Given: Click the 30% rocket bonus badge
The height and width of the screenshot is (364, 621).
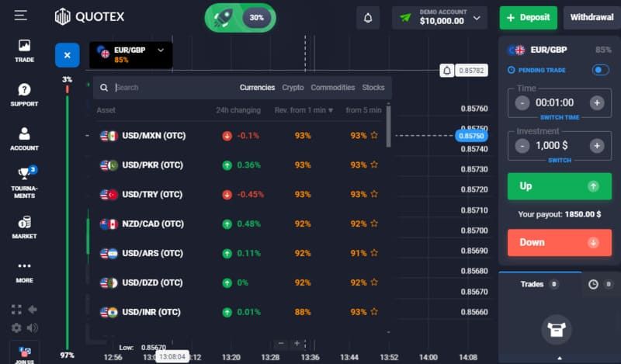Looking at the screenshot, I should [241, 17].
